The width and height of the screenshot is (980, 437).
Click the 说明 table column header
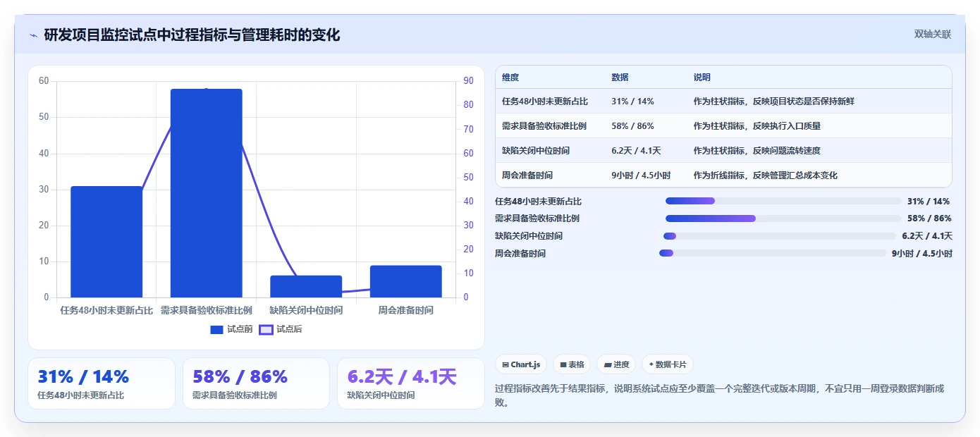click(702, 78)
